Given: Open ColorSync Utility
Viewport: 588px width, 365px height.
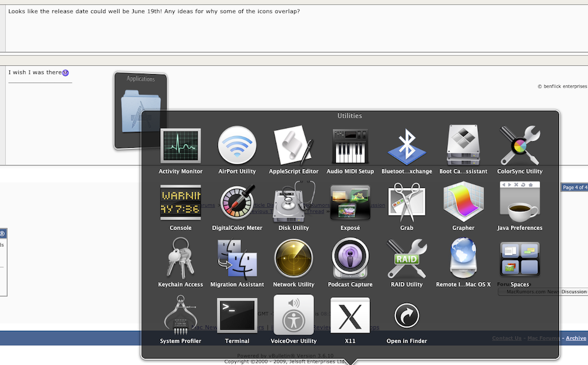Looking at the screenshot, I should pos(520,145).
